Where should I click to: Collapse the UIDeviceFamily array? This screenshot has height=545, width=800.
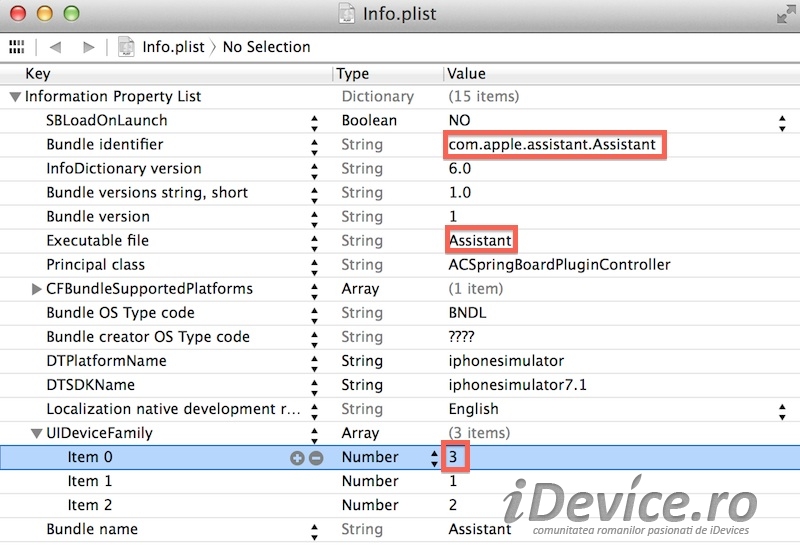pos(36,433)
